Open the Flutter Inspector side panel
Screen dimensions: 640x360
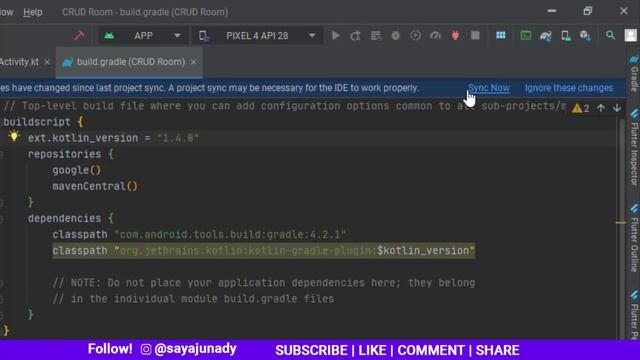tap(634, 148)
